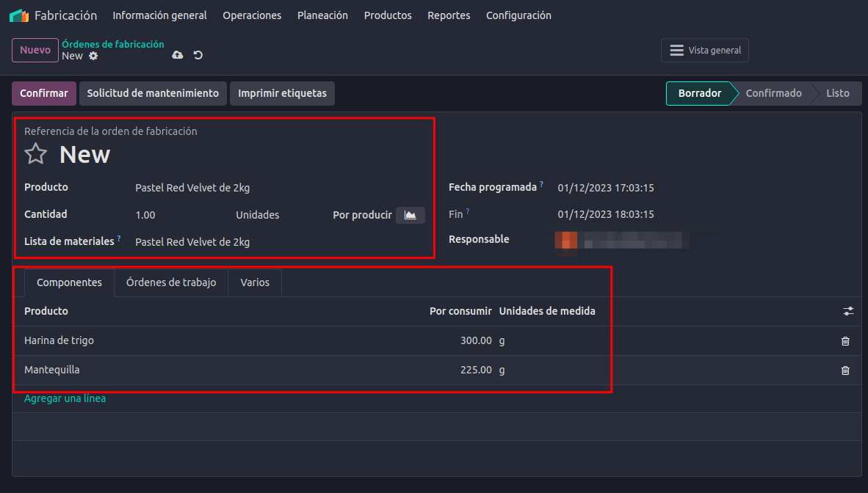Sort by the Producto column header
868x493 pixels.
point(46,311)
